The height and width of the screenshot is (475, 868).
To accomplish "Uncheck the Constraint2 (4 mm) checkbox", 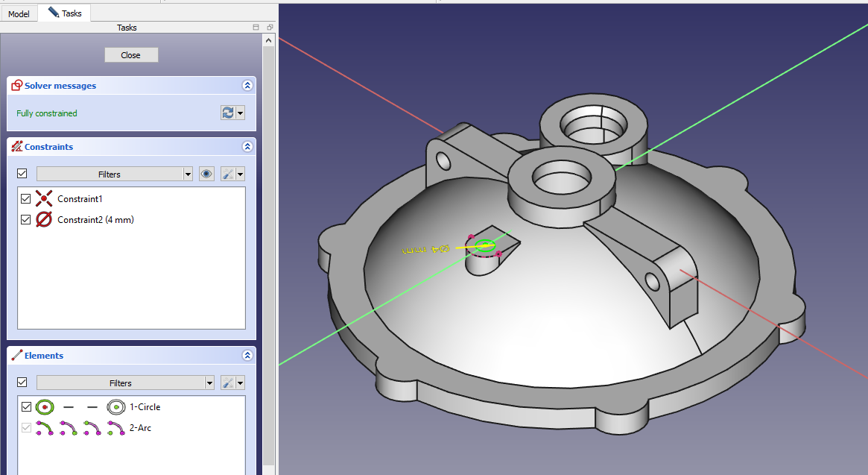I will (x=26, y=220).
